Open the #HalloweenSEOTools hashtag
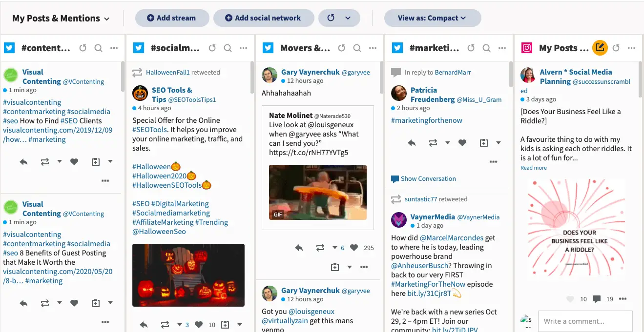The image size is (644, 332). (x=167, y=185)
